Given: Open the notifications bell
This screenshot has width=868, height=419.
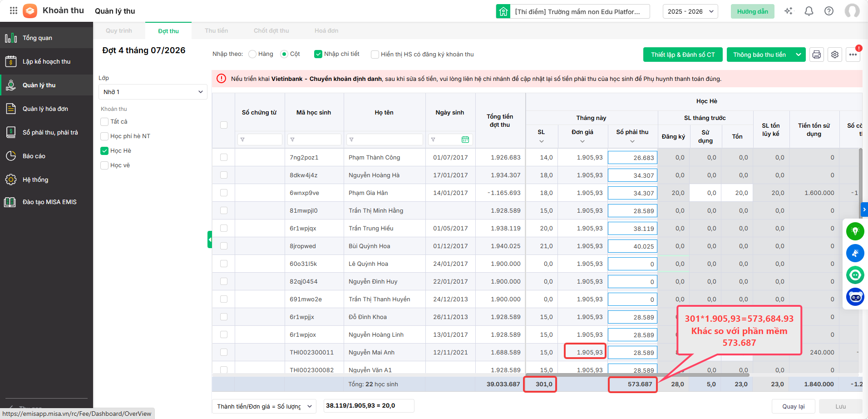Looking at the screenshot, I should pos(809,11).
